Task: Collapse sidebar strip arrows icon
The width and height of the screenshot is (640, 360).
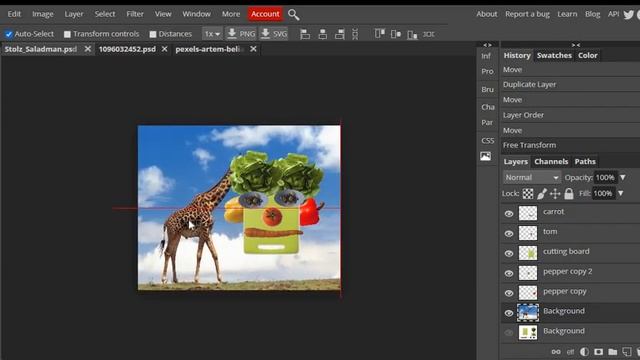Action: (x=487, y=45)
